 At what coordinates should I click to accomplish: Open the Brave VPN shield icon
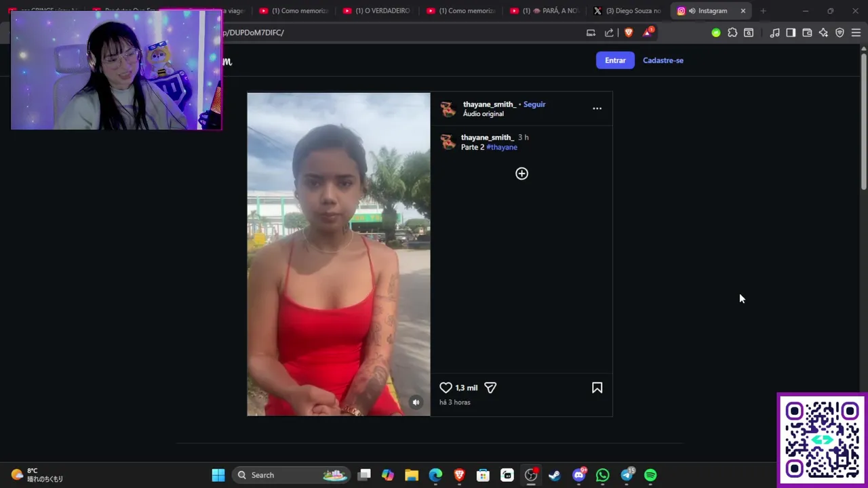pos(840,33)
